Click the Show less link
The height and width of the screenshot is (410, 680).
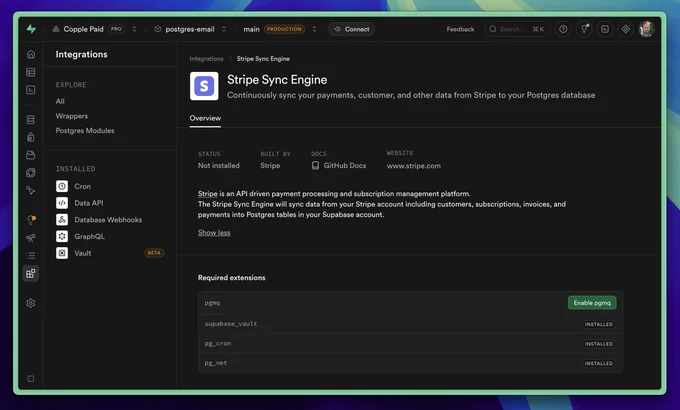(x=214, y=233)
